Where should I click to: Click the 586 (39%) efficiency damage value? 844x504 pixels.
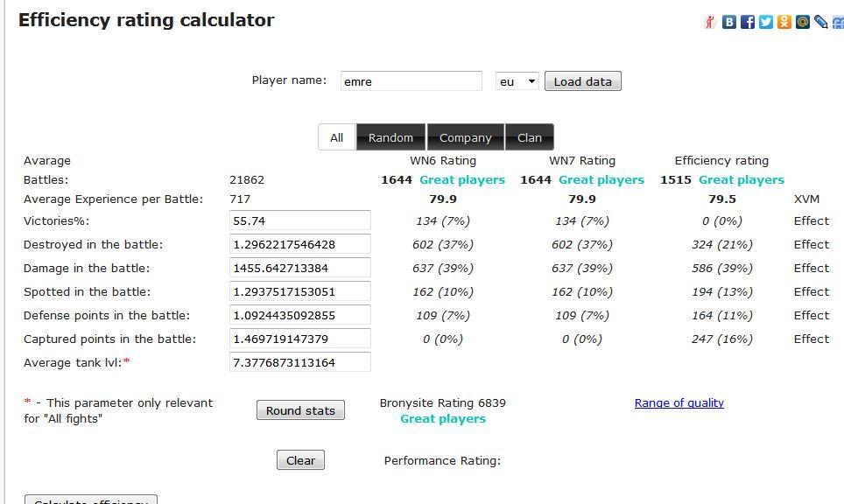721,268
